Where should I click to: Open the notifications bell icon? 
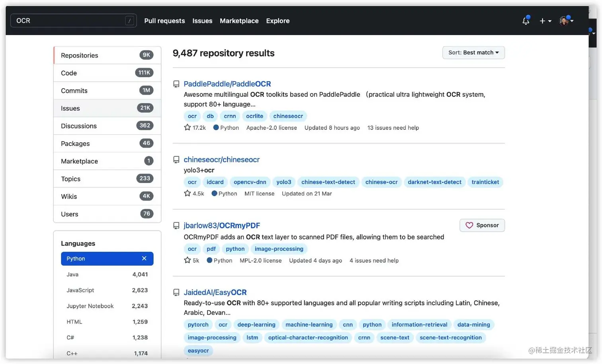click(x=526, y=21)
